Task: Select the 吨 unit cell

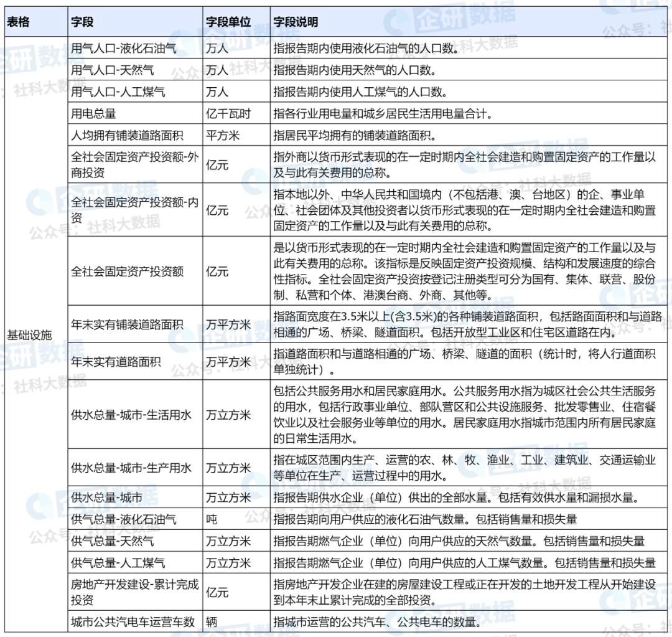Action: [236, 519]
